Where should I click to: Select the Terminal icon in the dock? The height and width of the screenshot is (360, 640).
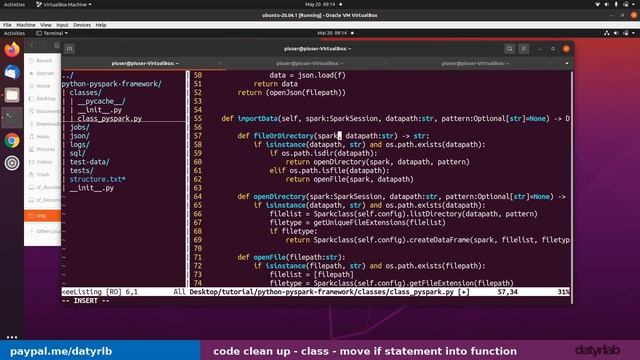pyautogui.click(x=12, y=118)
